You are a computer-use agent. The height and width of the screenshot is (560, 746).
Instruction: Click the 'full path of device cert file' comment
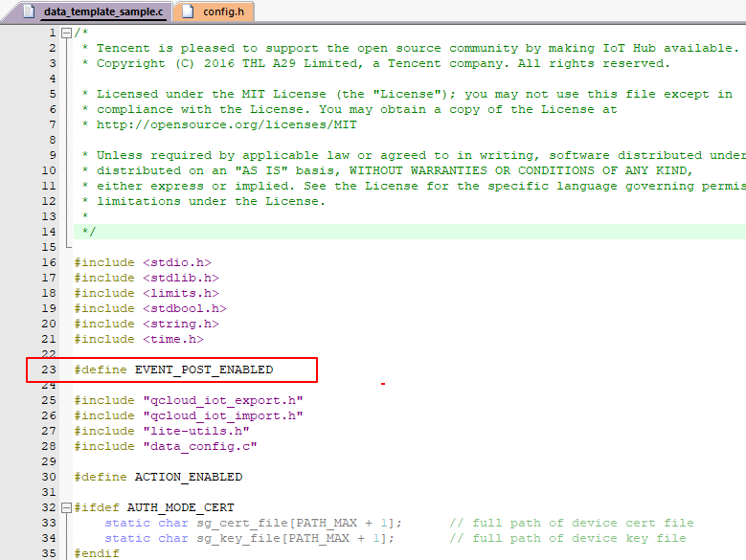572,523
